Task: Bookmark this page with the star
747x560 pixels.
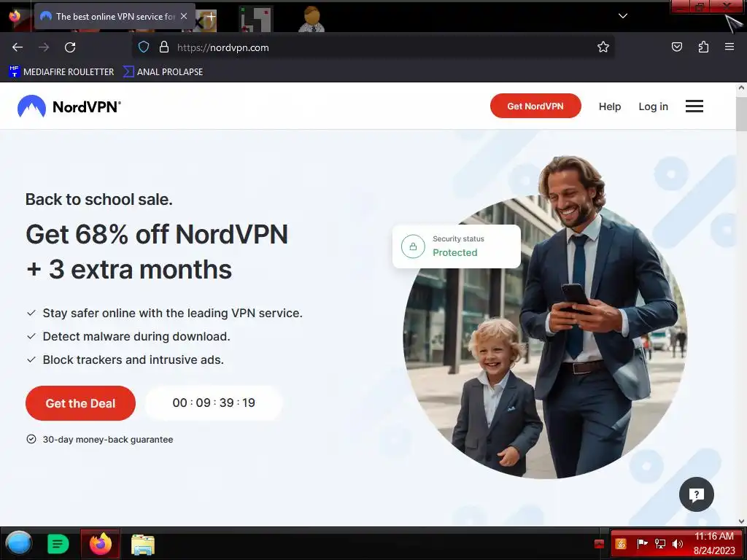Action: [603, 47]
